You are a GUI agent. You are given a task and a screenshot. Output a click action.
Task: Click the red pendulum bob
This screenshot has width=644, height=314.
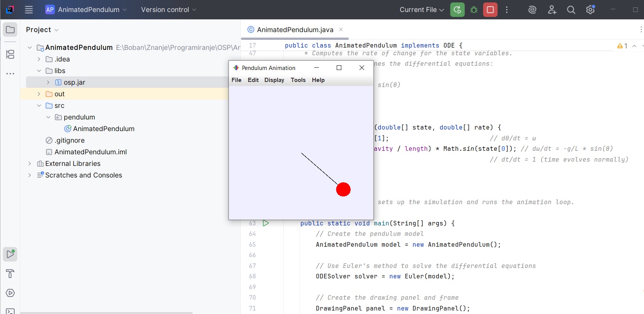[x=343, y=189]
